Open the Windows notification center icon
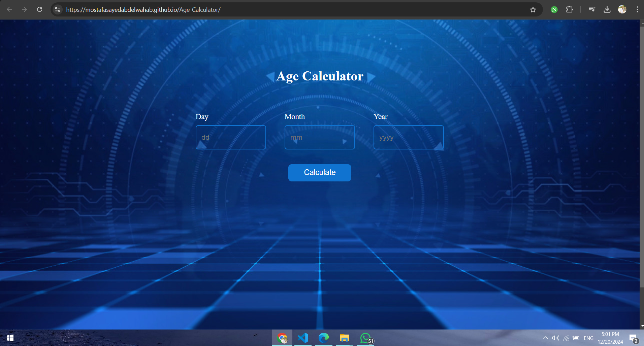The height and width of the screenshot is (346, 644). point(634,338)
